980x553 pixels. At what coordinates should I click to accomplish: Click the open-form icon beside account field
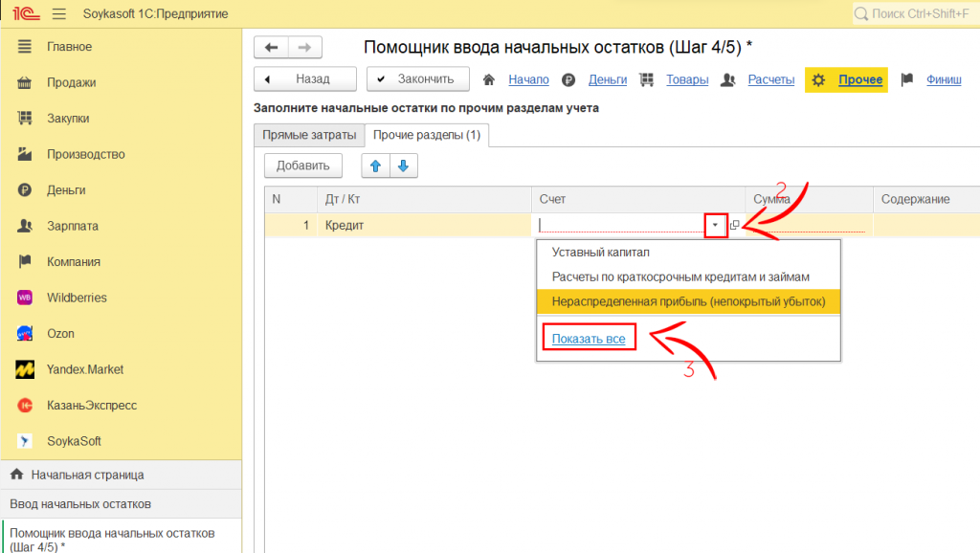(735, 226)
